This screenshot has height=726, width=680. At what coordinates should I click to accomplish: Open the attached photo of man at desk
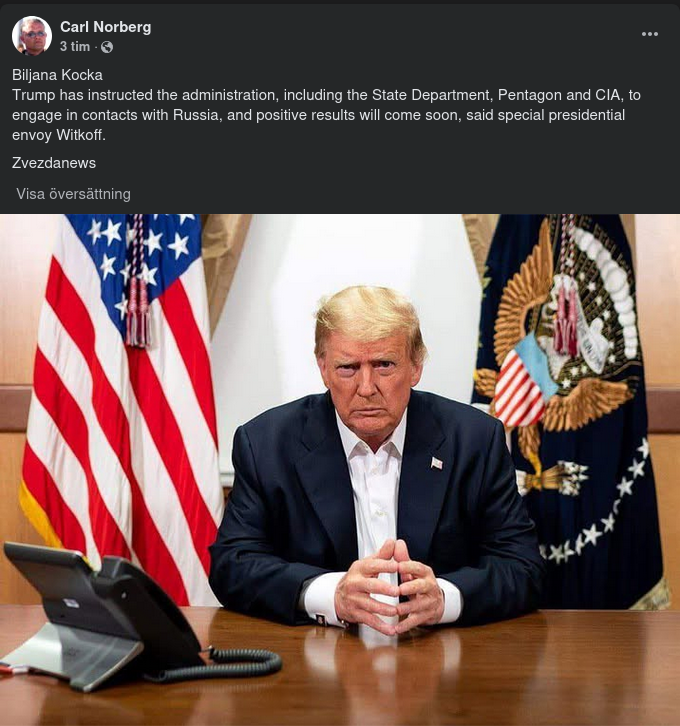pos(340,469)
